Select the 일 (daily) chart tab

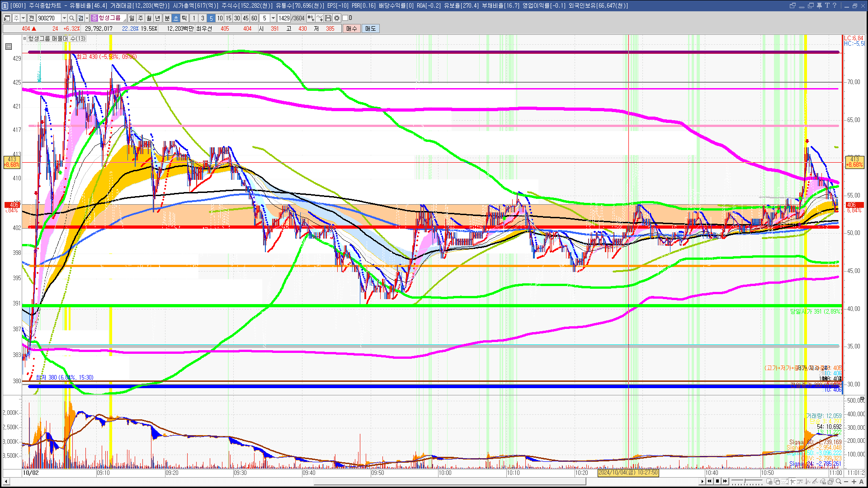tap(132, 18)
